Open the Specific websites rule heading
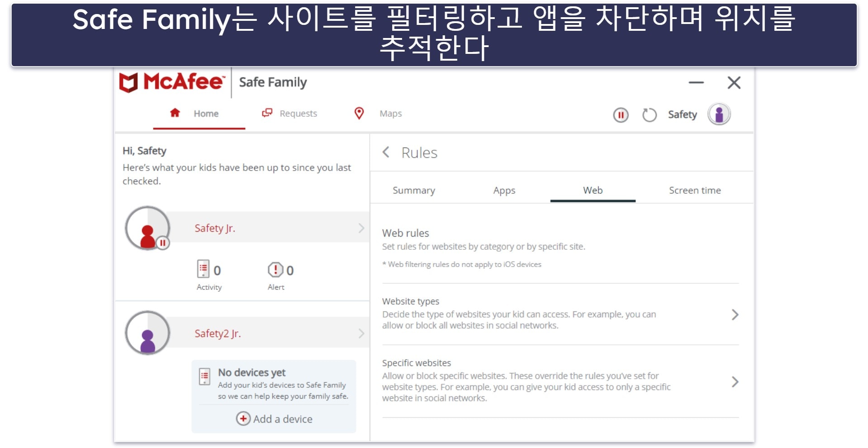868x448 pixels. tap(417, 363)
